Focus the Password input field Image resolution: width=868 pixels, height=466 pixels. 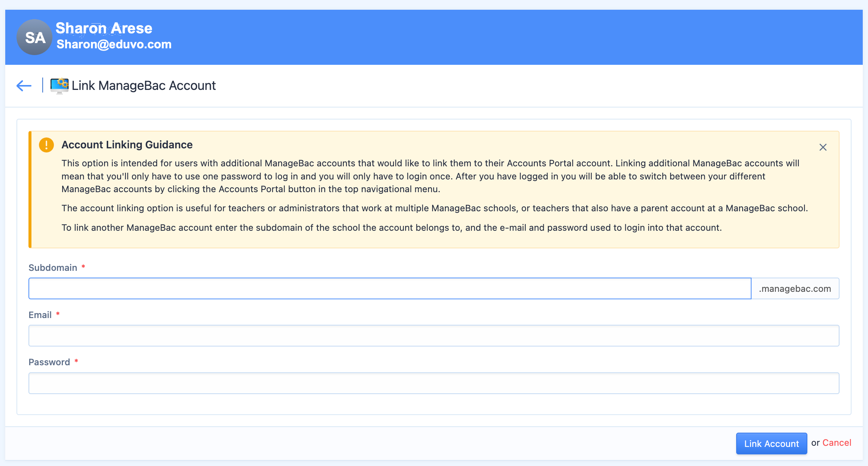tap(434, 383)
